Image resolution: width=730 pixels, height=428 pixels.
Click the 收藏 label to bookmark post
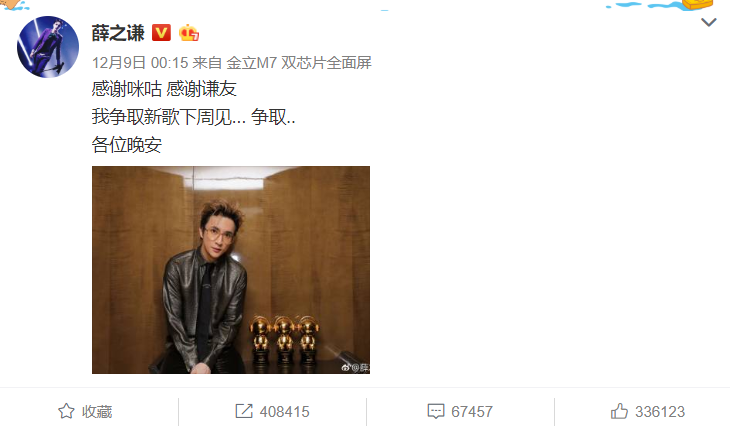coord(97,412)
